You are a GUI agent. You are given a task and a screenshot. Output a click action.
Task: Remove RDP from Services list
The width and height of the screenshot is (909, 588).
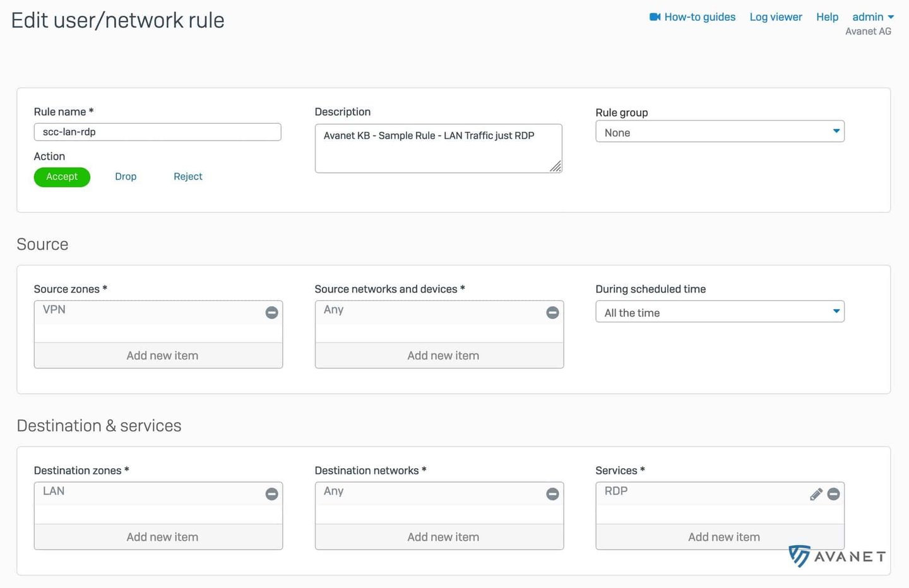click(x=833, y=494)
